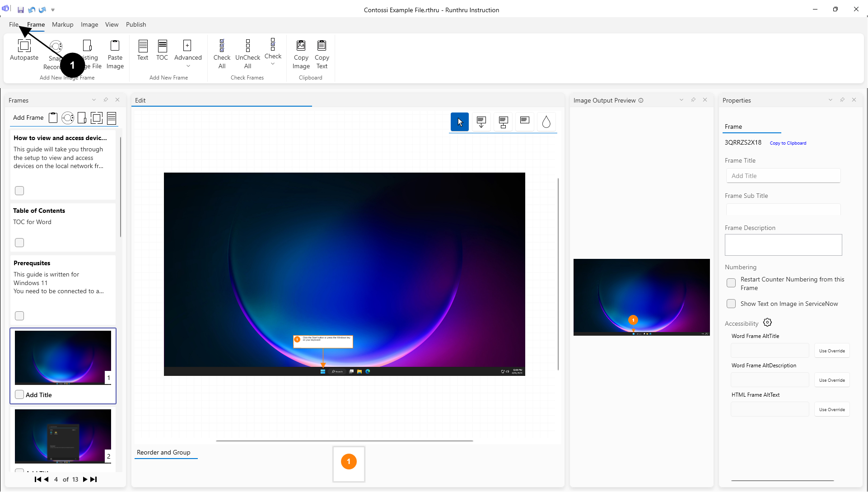Image resolution: width=868 pixels, height=492 pixels.
Task: Open the Publish ribbon tab
Action: [x=136, y=24]
